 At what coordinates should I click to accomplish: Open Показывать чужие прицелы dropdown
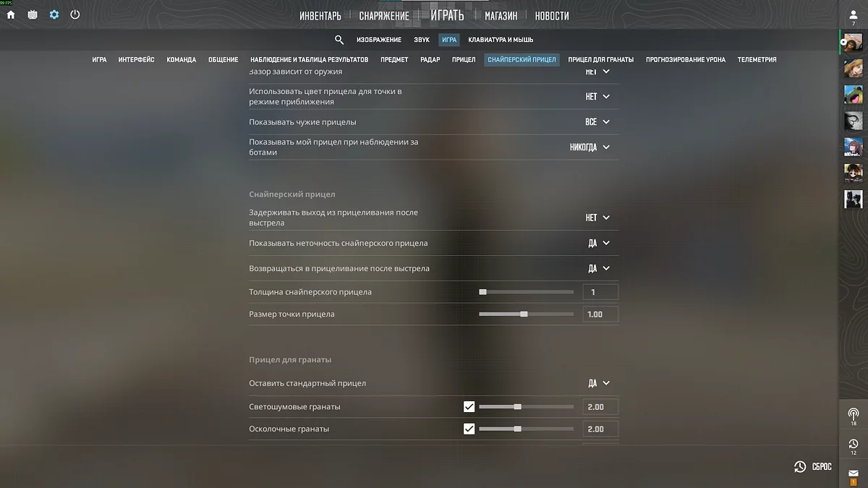point(598,122)
